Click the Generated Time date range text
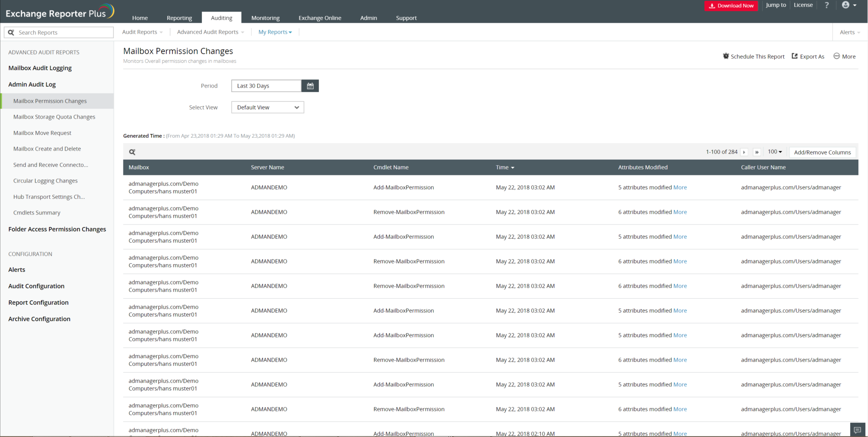This screenshot has height=437, width=868. [x=231, y=136]
